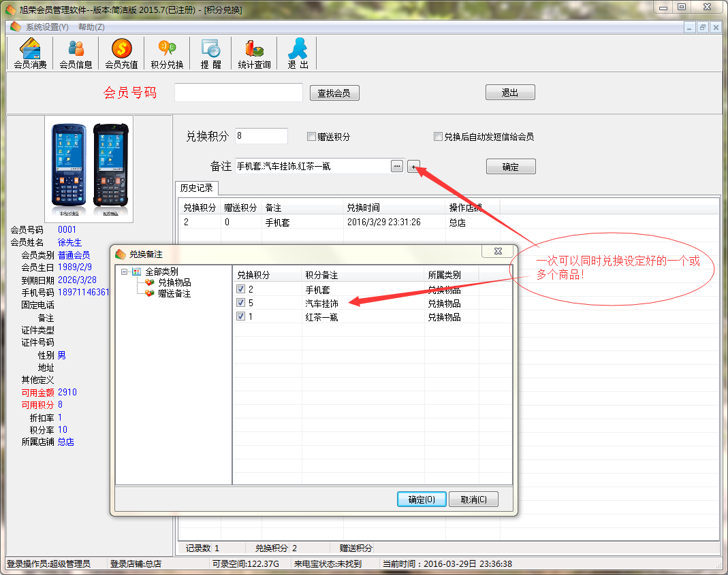The width and height of the screenshot is (728, 575).
Task: Minimize the inner MDI child window
Action: coord(689,27)
